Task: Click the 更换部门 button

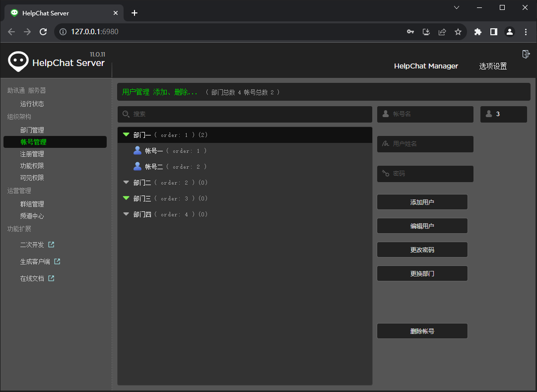Action: [x=422, y=273]
